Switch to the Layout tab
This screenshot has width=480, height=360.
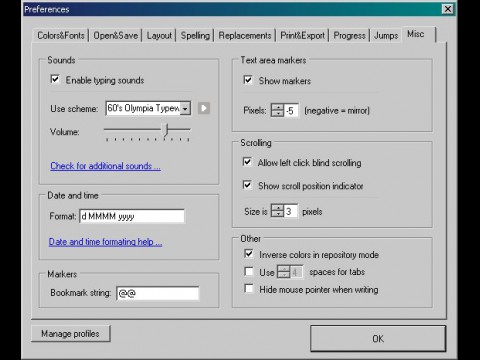[159, 35]
